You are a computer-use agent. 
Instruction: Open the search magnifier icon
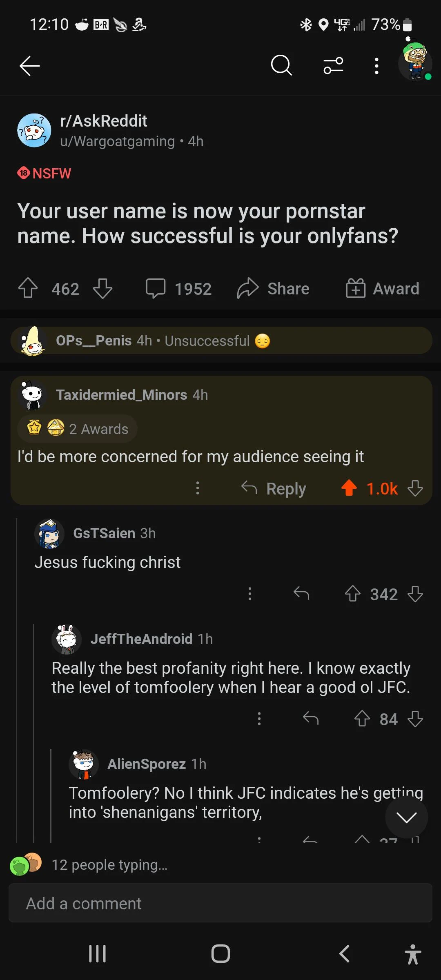[281, 66]
